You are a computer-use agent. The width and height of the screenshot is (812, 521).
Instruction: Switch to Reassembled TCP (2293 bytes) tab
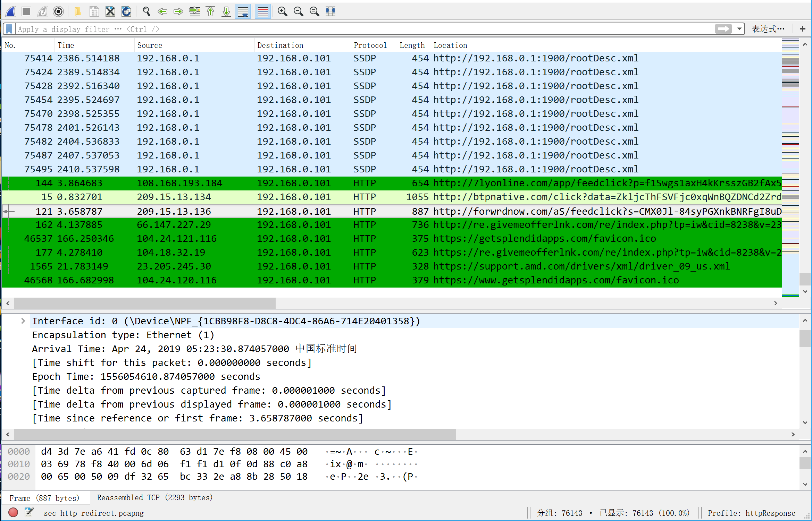click(155, 498)
